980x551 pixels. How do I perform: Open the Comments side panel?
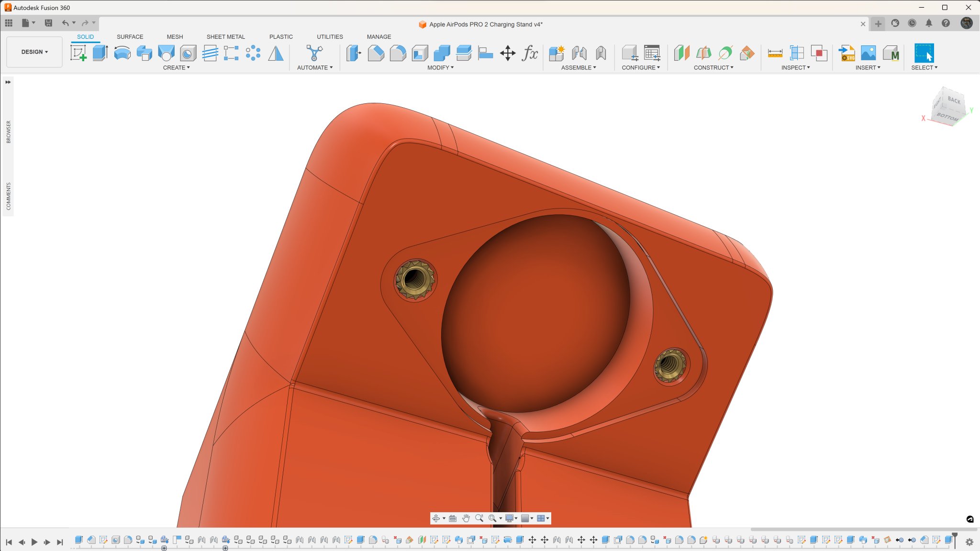point(8,196)
